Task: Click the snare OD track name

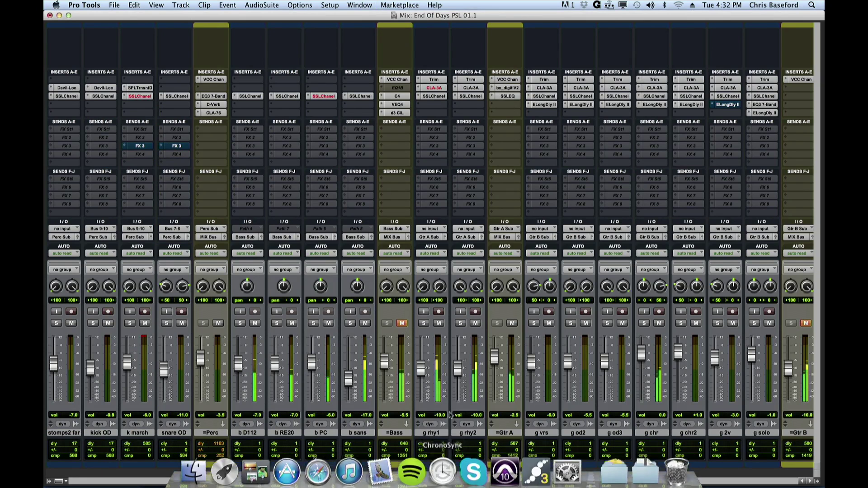Action: click(174, 432)
